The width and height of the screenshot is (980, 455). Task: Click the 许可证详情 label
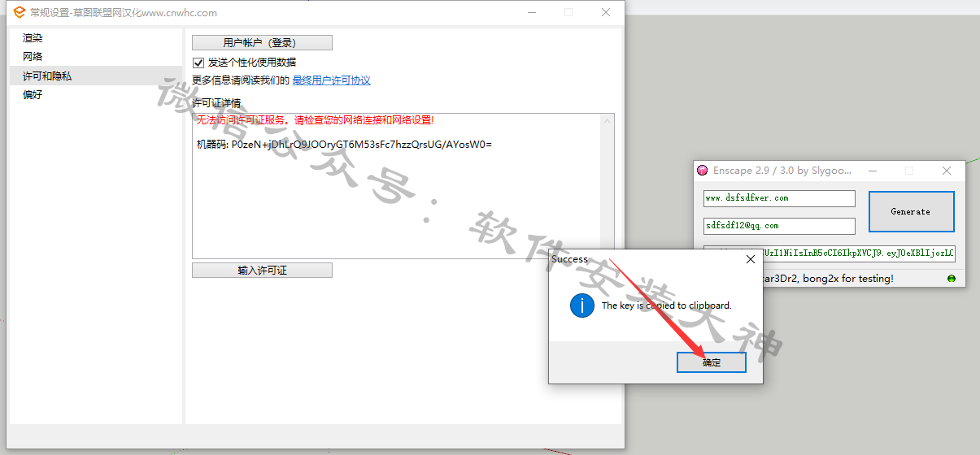tap(216, 103)
